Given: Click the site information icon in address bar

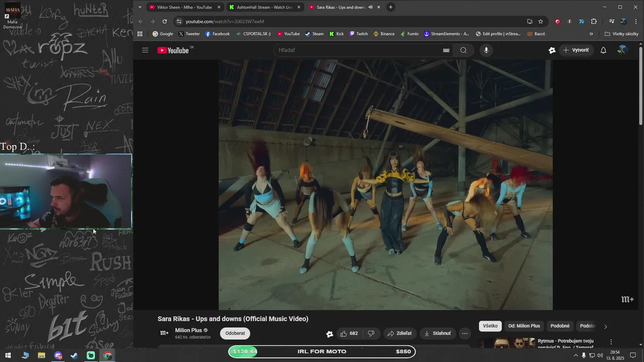Looking at the screenshot, I should (x=179, y=21).
